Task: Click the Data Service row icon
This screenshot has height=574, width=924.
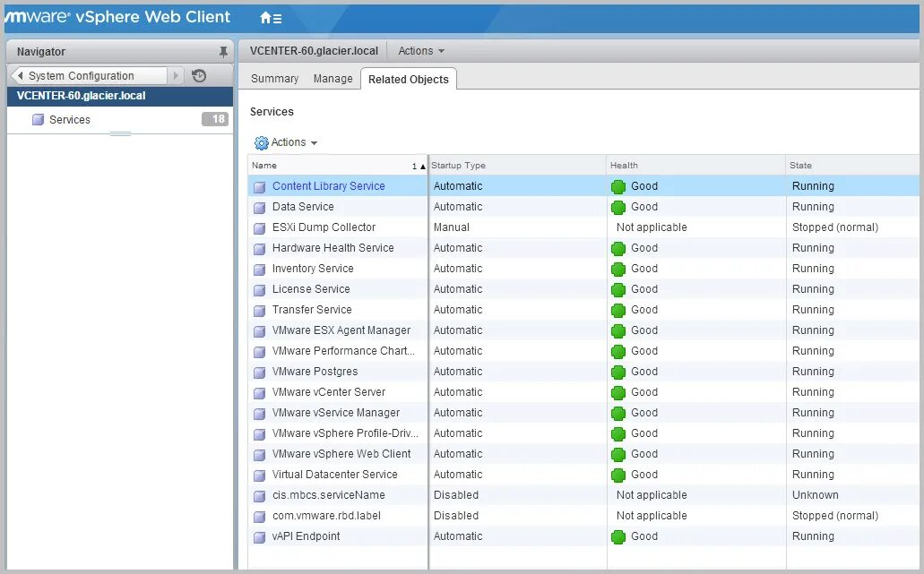Action: 259,208
